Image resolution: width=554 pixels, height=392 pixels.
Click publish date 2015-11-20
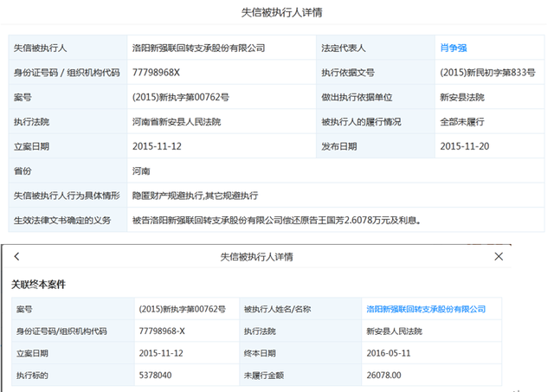[x=465, y=146]
